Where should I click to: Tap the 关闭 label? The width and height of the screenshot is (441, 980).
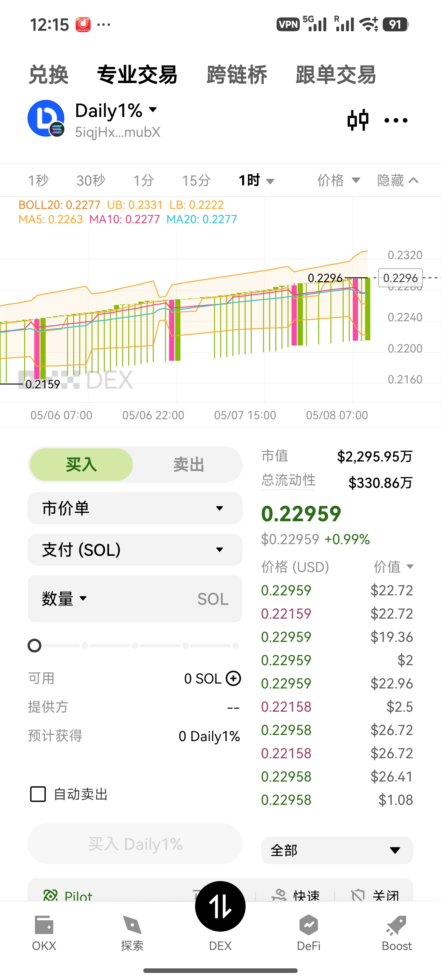(x=386, y=895)
